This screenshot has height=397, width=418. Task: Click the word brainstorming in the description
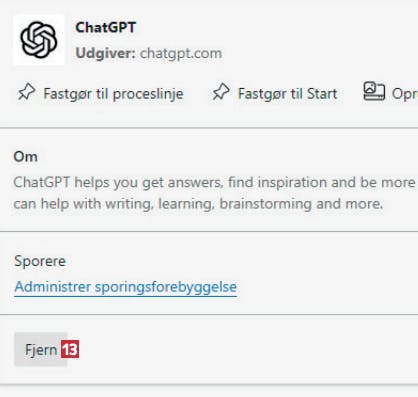point(266,204)
